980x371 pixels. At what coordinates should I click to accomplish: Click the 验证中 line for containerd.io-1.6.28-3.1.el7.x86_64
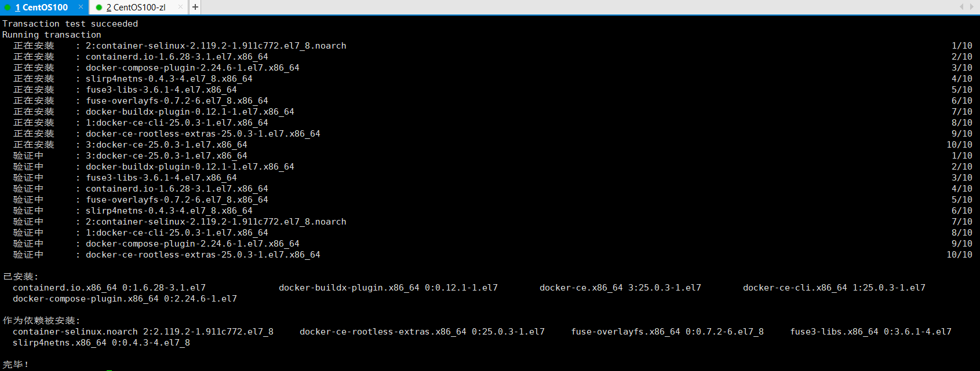click(493, 189)
